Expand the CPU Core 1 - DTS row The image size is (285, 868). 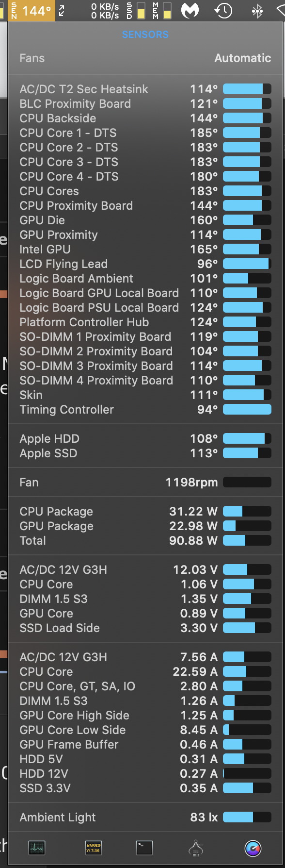(145, 133)
